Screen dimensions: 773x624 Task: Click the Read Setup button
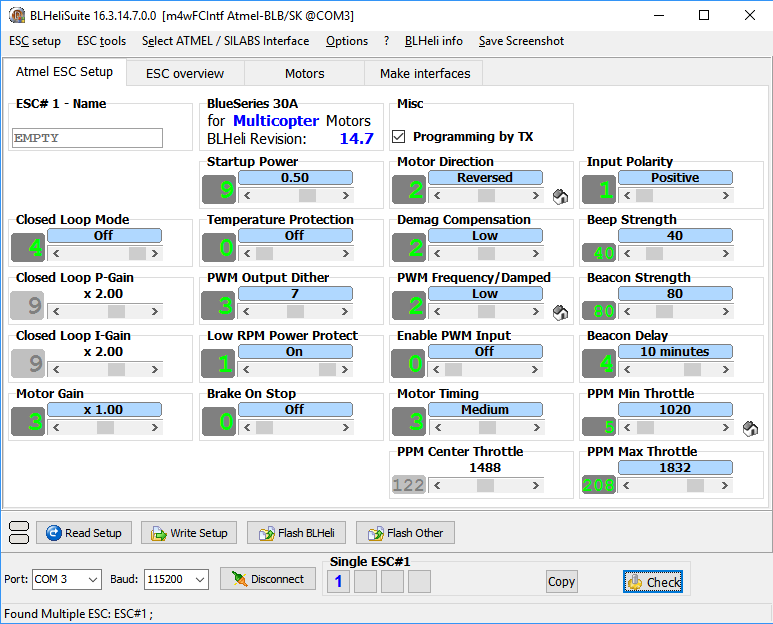84,533
